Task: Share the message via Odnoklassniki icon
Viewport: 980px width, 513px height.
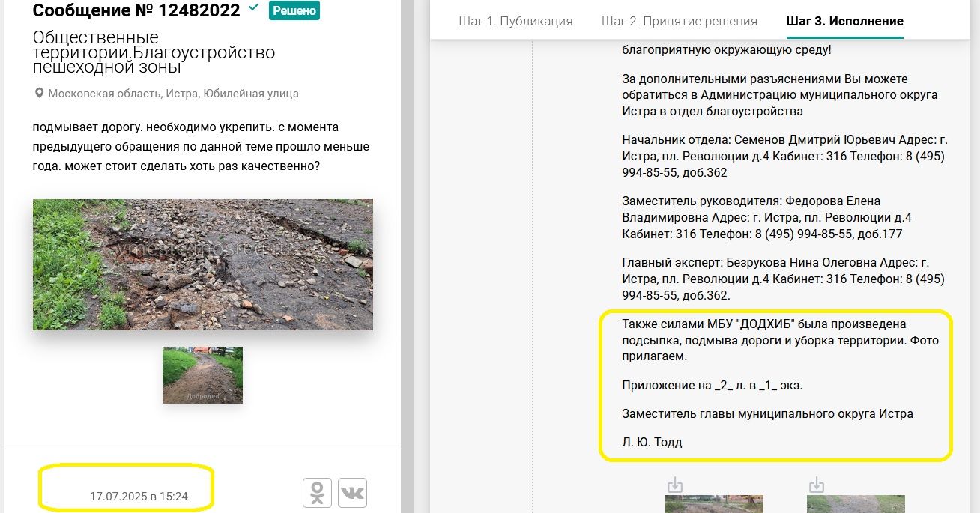Action: 317,493
